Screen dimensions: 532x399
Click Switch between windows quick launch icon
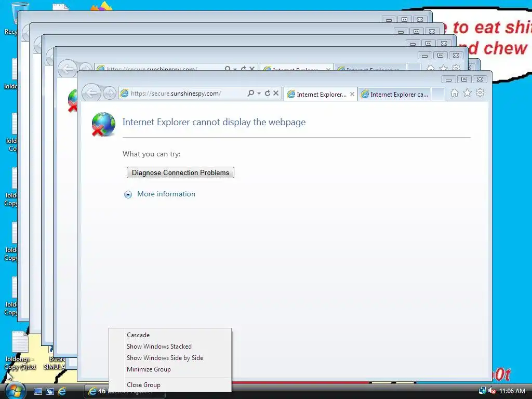[x=49, y=391]
